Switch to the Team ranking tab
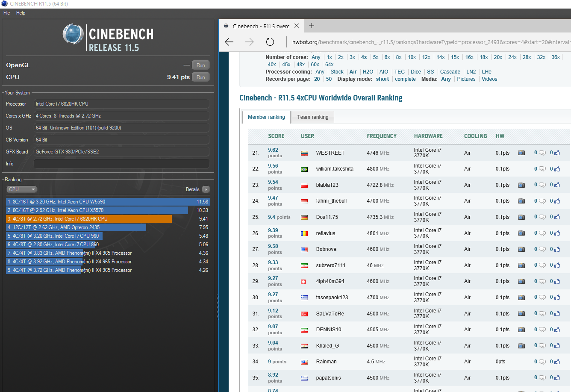571x392 pixels. click(x=313, y=117)
